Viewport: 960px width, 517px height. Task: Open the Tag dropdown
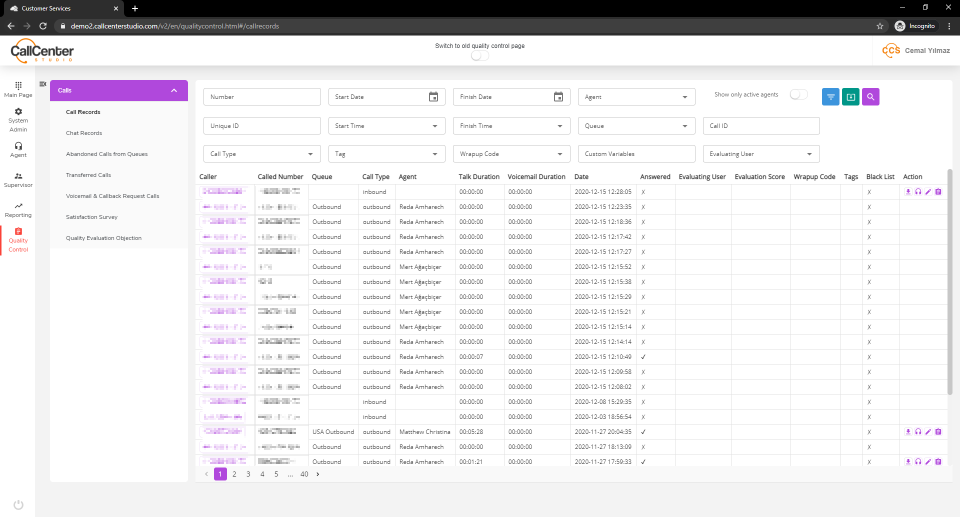(x=386, y=154)
